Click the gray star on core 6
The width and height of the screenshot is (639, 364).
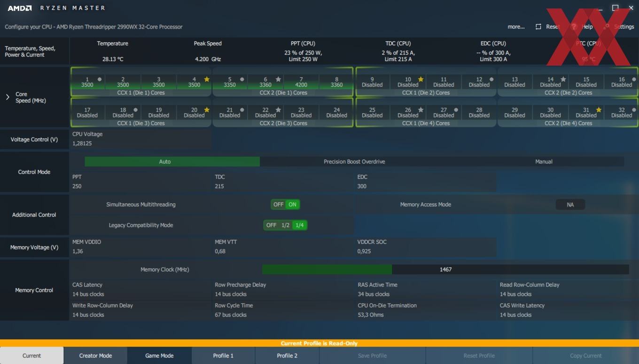pyautogui.click(x=278, y=79)
